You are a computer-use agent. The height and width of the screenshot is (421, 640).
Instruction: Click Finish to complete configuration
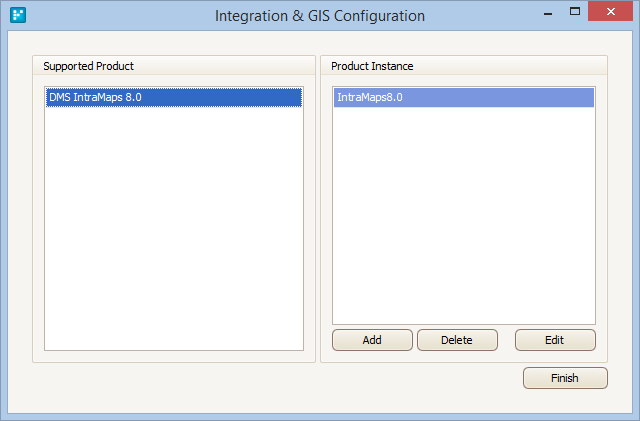(565, 378)
